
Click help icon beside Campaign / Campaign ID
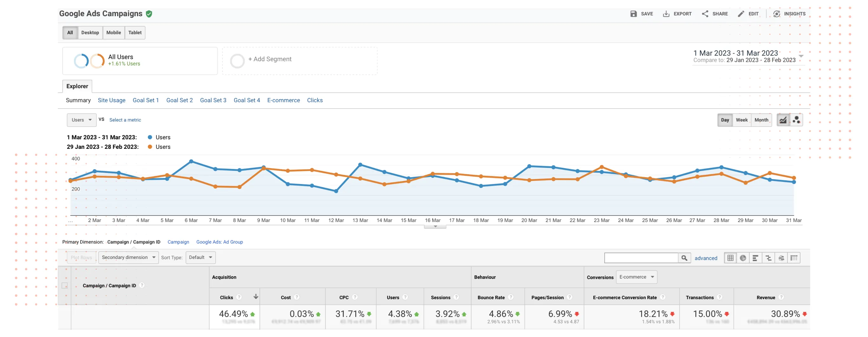click(x=142, y=286)
